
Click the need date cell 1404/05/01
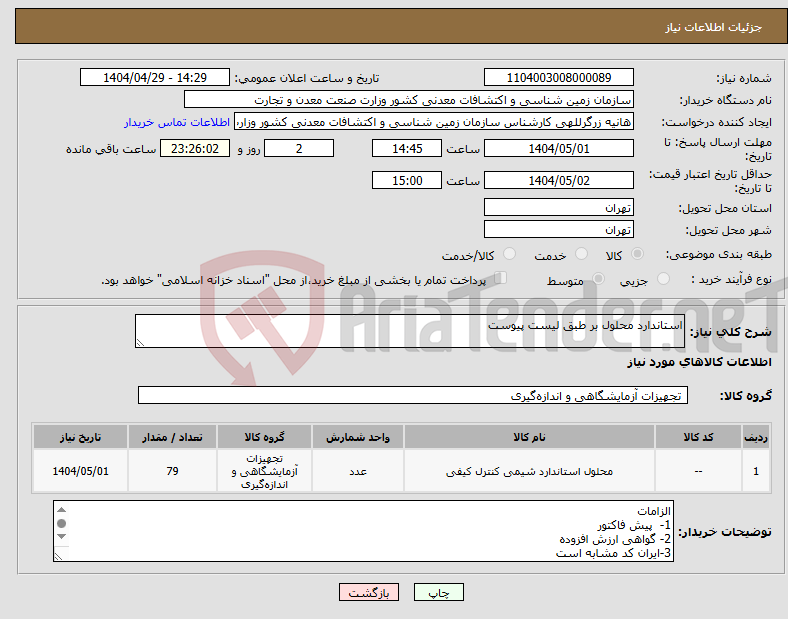pyautogui.click(x=80, y=471)
